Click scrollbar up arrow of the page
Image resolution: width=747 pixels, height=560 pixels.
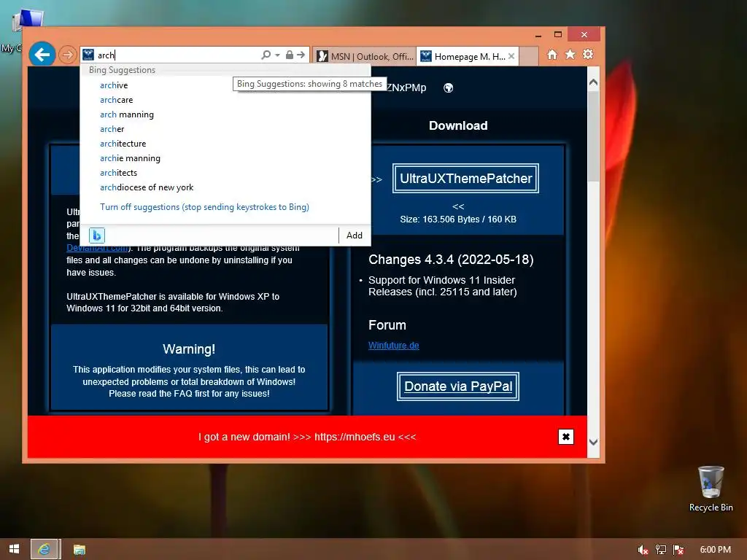pyautogui.click(x=593, y=82)
